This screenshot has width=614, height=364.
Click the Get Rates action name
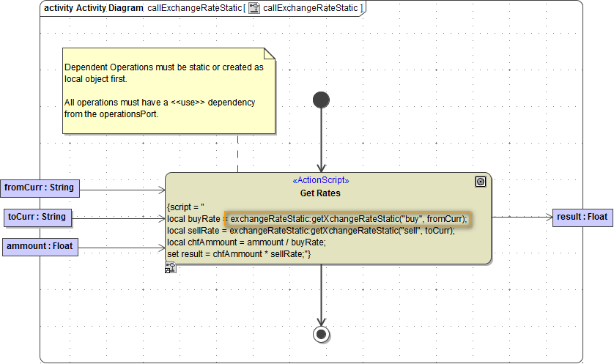(320, 193)
